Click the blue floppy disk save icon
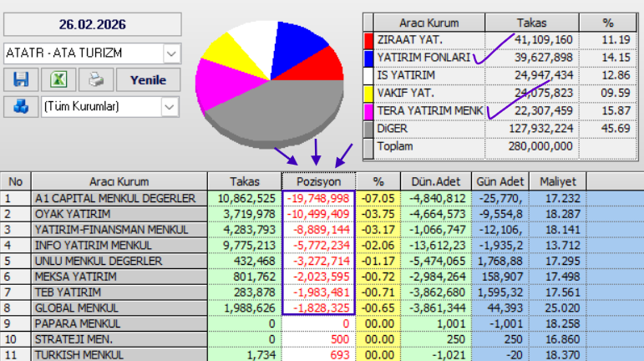Image resolution: width=644 pixels, height=361 pixels. [21, 79]
